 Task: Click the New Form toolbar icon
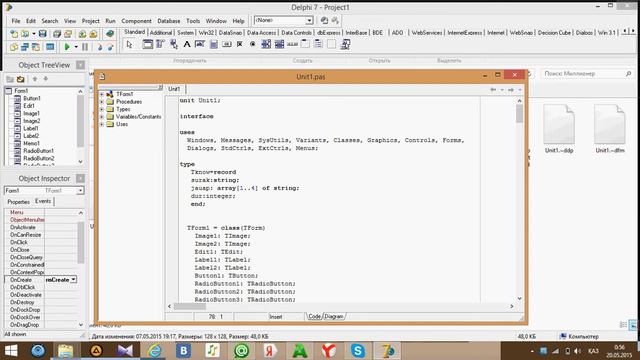coord(50,47)
